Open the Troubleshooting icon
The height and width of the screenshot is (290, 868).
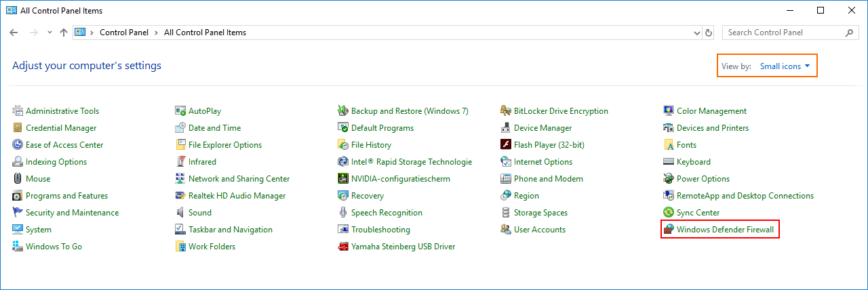click(x=343, y=230)
